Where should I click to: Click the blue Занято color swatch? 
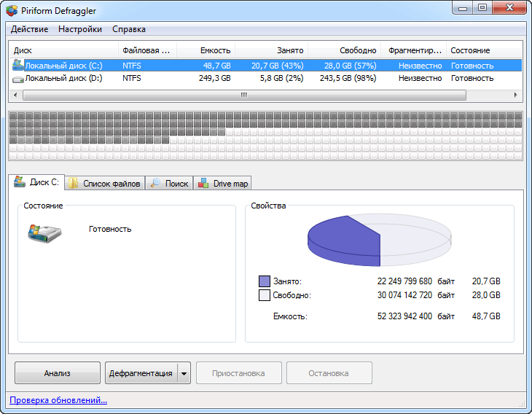coord(265,281)
